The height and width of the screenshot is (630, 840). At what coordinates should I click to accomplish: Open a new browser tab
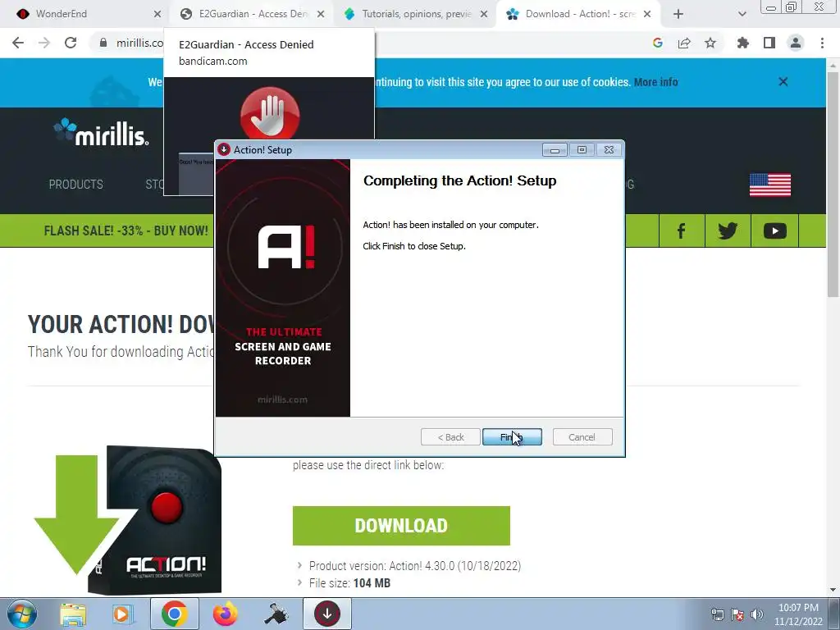(678, 14)
